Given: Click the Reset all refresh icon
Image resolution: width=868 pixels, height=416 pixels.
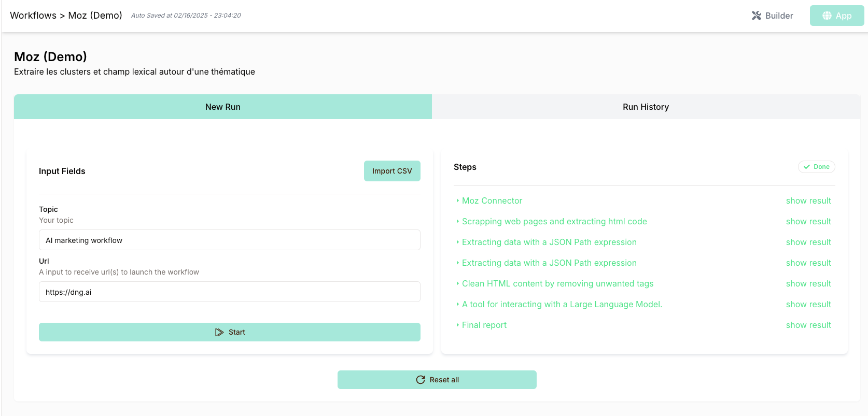Looking at the screenshot, I should [x=421, y=380].
